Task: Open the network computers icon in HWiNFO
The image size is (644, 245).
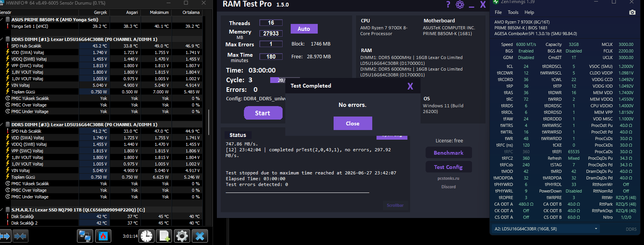Action: click(x=85, y=236)
